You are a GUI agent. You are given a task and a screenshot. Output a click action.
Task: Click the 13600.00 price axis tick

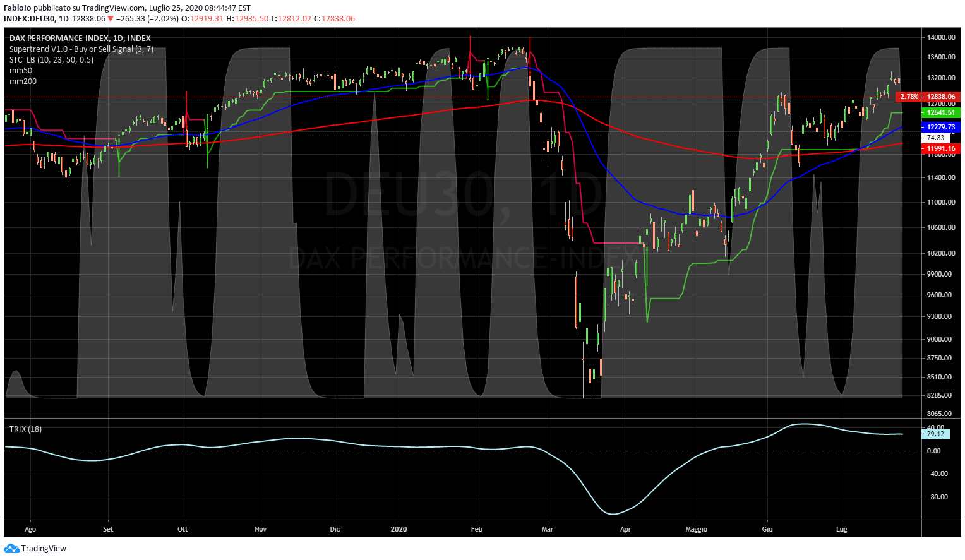(x=941, y=57)
